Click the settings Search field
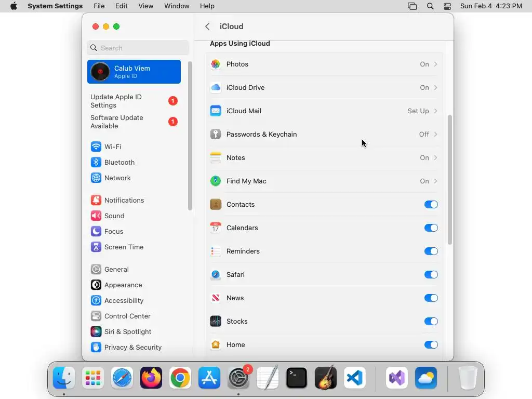The height and width of the screenshot is (399, 532). [138, 48]
